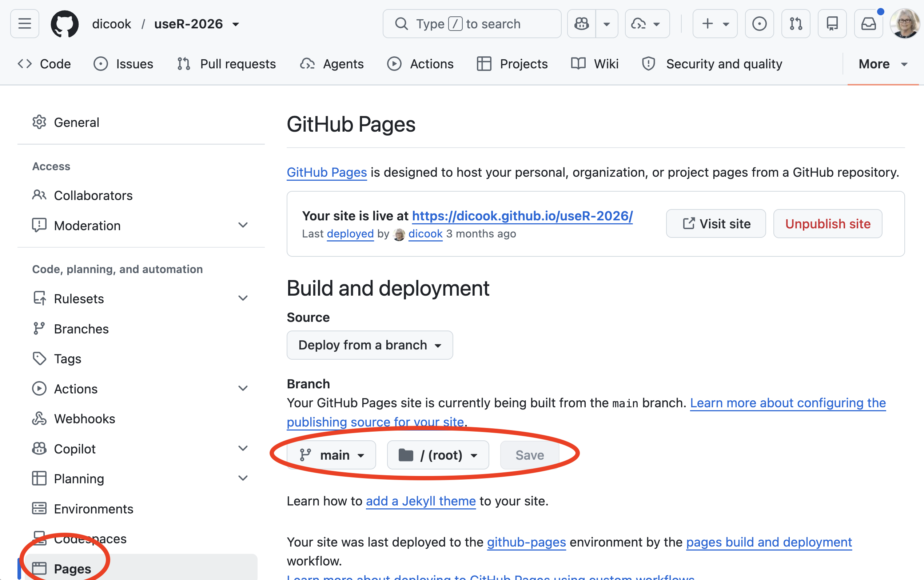Open the Copilot dropdown arrow in header
This screenshot has width=924, height=580.
(x=607, y=24)
